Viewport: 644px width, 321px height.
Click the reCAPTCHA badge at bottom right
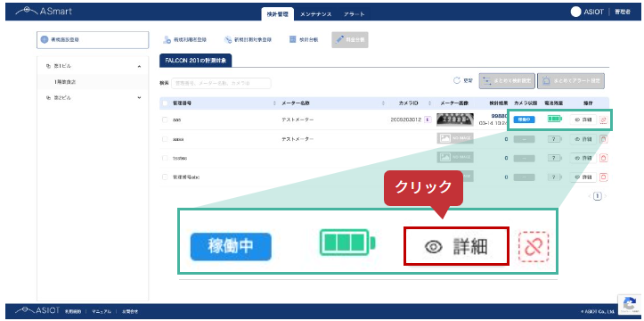[x=630, y=305]
